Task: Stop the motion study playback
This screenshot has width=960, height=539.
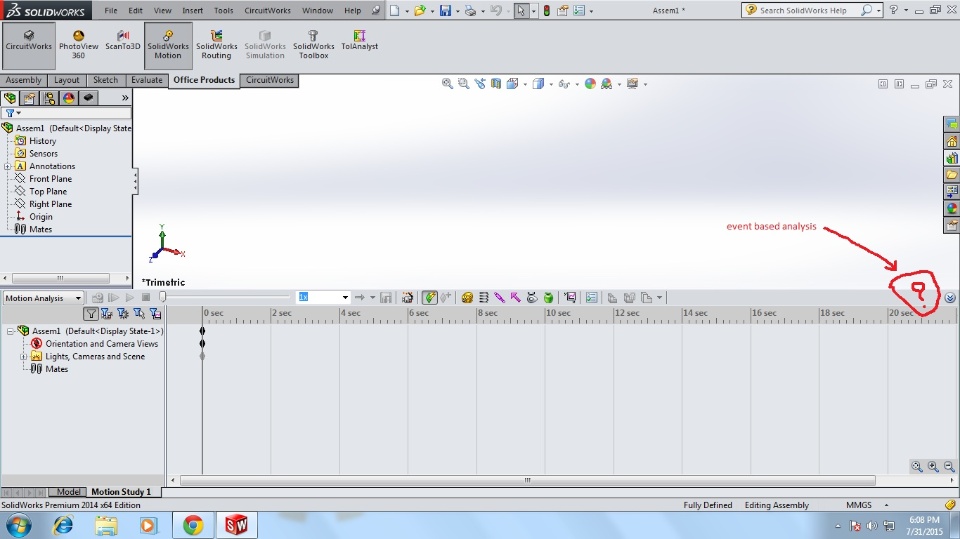Action: [x=146, y=298]
